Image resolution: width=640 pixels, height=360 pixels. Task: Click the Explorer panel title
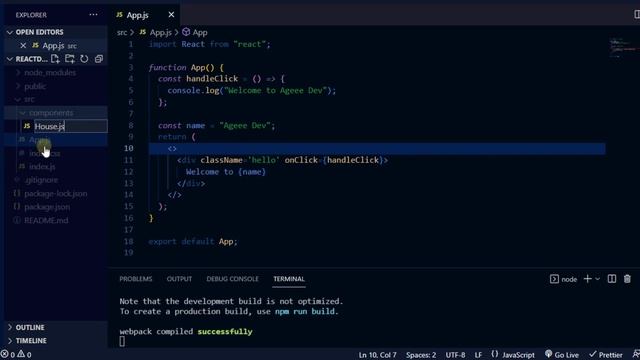click(x=31, y=15)
